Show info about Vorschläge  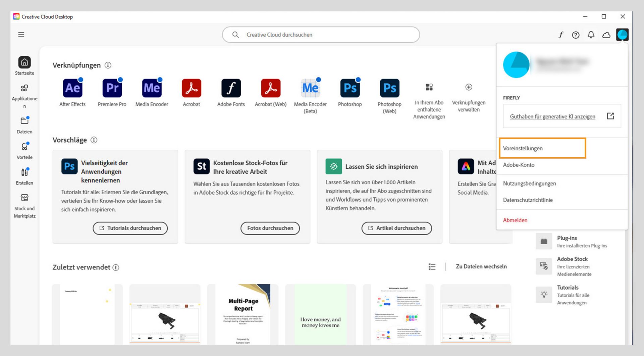coord(94,140)
